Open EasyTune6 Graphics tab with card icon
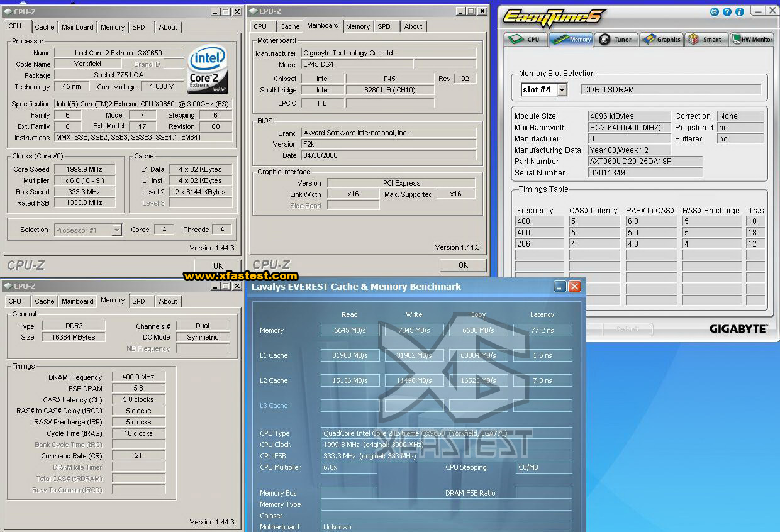 (x=661, y=39)
